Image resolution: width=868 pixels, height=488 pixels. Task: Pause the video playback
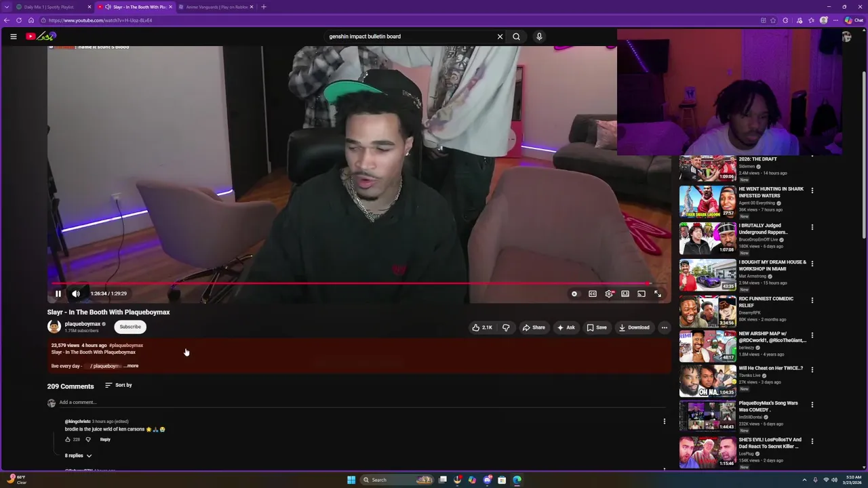(58, 293)
